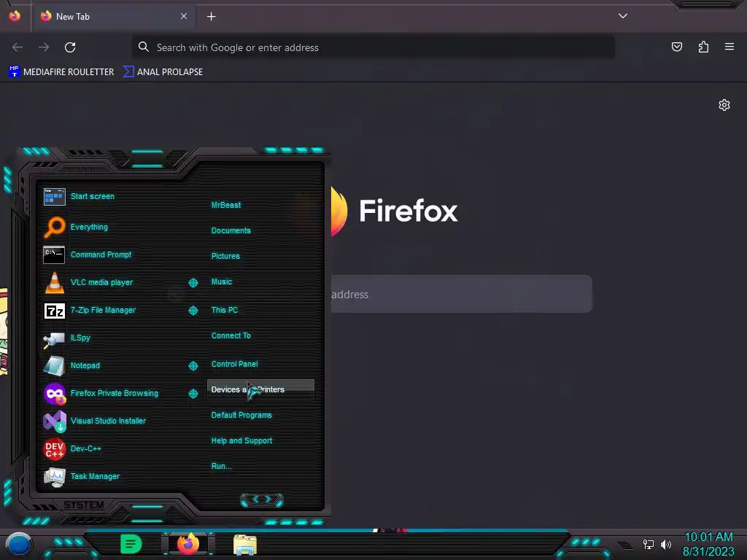The width and height of the screenshot is (747, 560).
Task: Launch ILSpy icon in start menu
Action: point(54,339)
